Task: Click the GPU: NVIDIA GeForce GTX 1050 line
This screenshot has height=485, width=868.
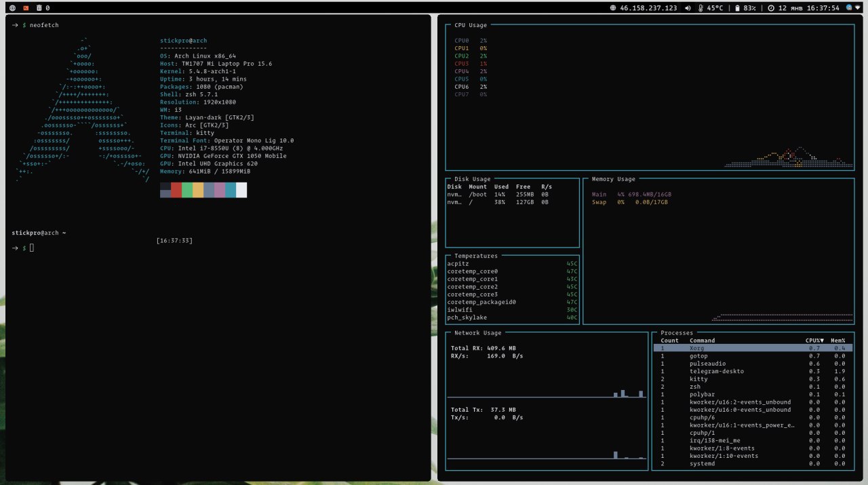Action: [223, 156]
